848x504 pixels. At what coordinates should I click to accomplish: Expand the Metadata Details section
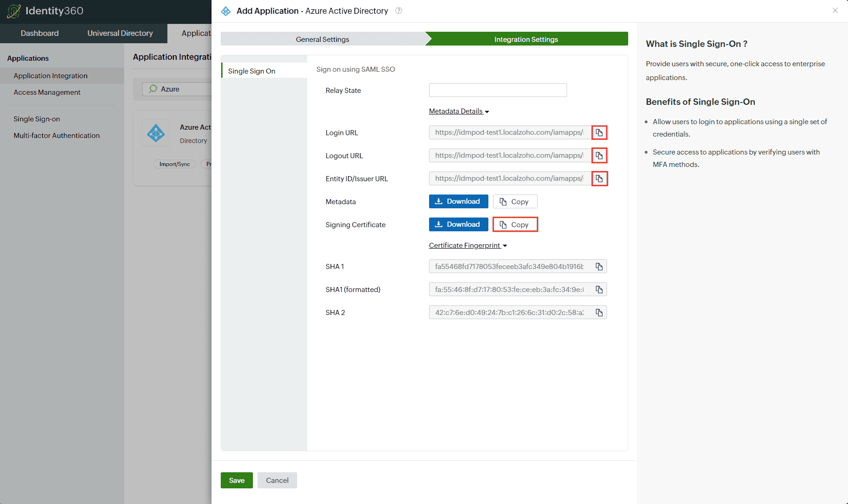click(458, 111)
